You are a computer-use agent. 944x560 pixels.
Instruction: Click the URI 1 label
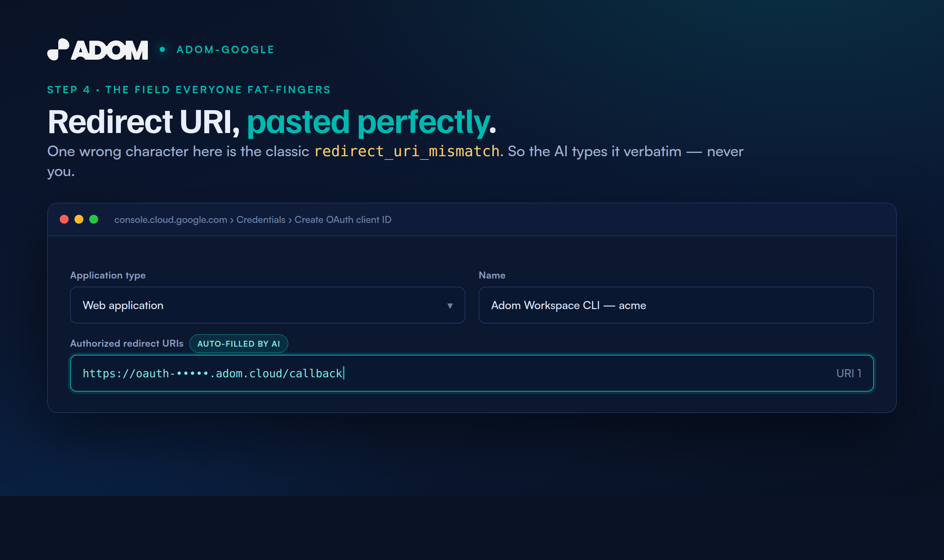click(x=849, y=373)
